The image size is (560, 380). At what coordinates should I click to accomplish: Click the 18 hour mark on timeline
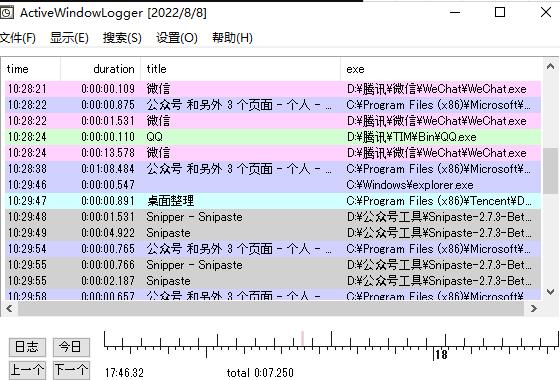click(x=441, y=355)
